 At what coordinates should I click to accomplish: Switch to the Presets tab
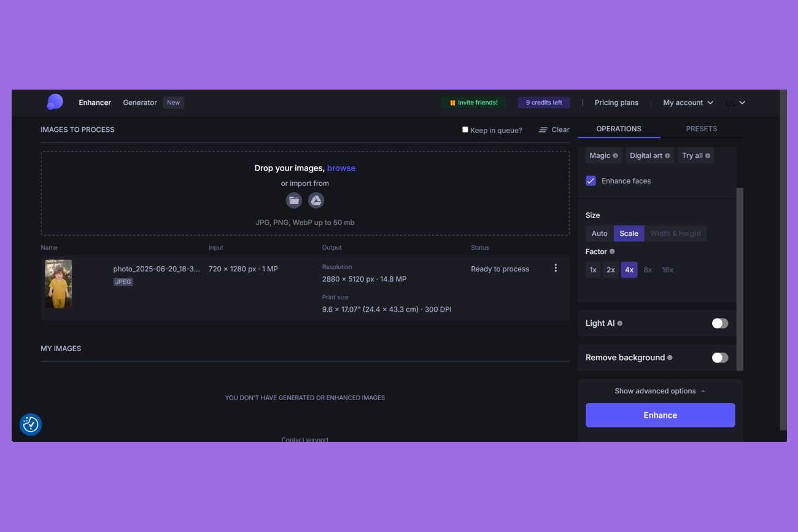coord(701,129)
